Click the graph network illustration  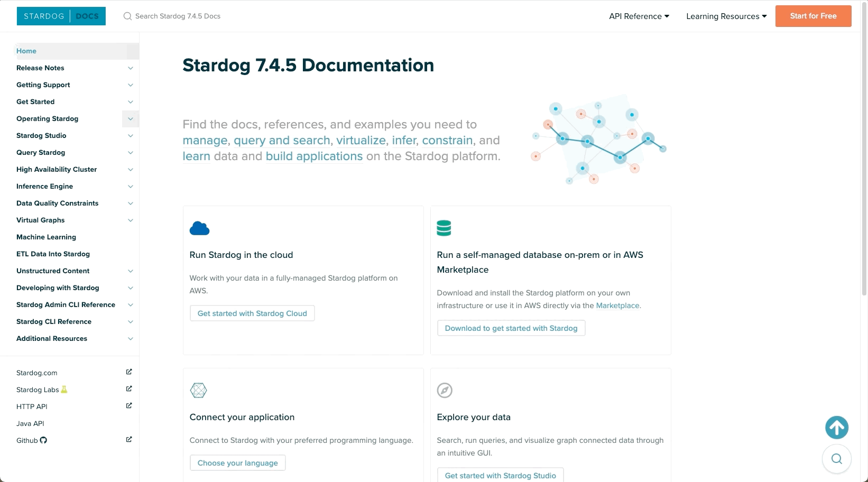tap(599, 140)
